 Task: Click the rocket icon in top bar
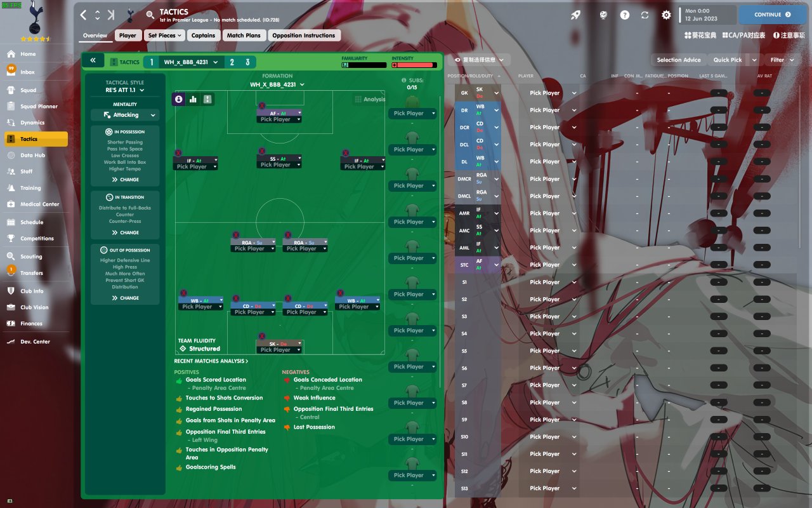[575, 15]
